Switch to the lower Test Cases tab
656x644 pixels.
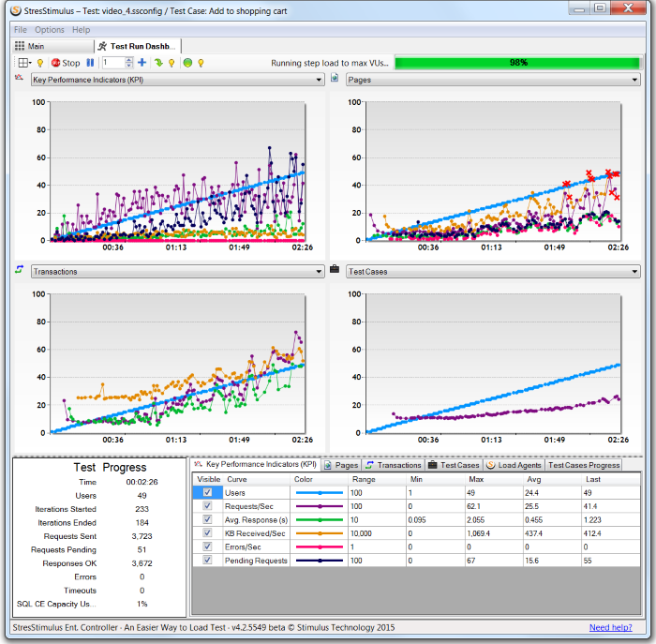click(x=454, y=465)
